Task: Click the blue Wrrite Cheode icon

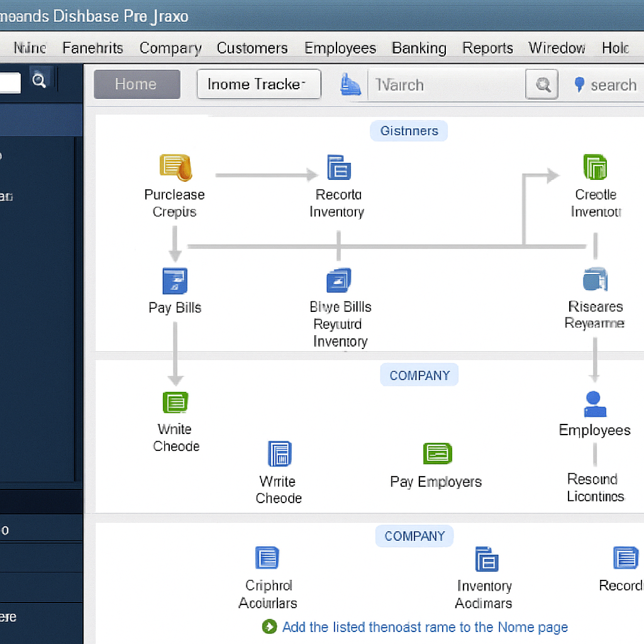Action: [280, 453]
